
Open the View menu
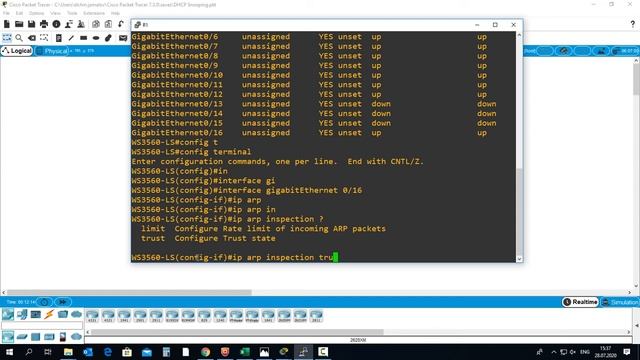click(x=55, y=13)
